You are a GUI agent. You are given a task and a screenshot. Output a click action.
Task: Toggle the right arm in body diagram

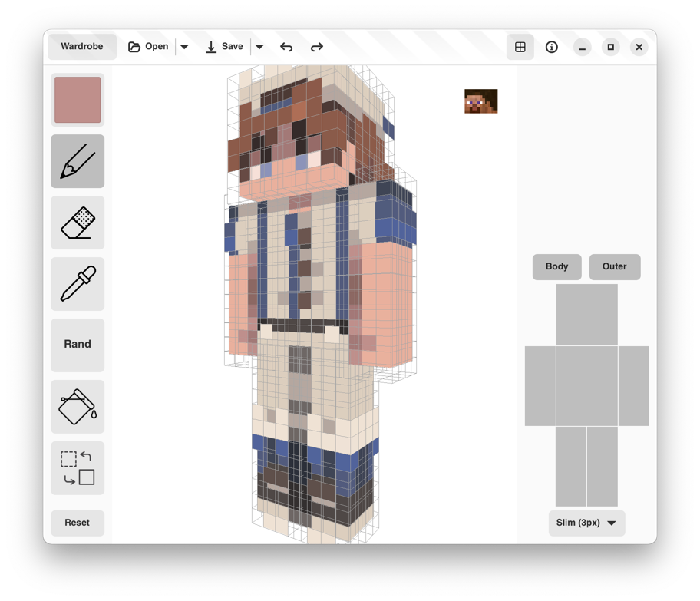[634, 386]
